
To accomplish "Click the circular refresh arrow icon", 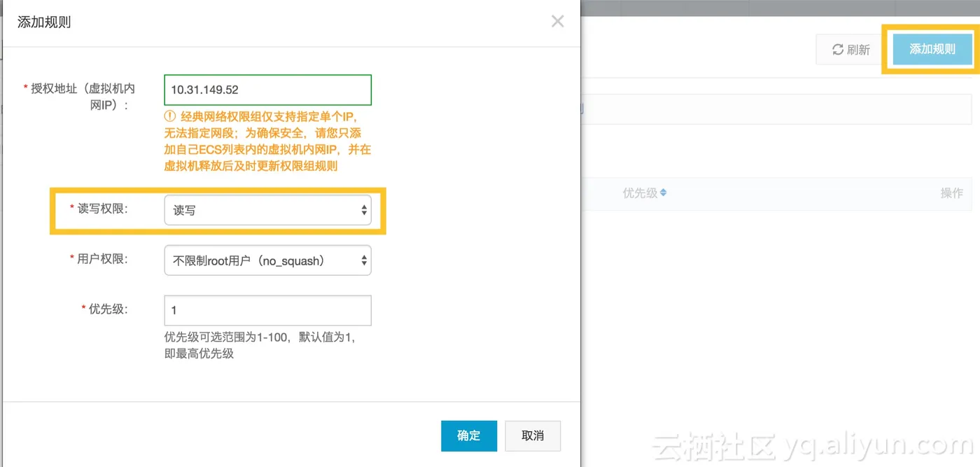I will coord(837,49).
